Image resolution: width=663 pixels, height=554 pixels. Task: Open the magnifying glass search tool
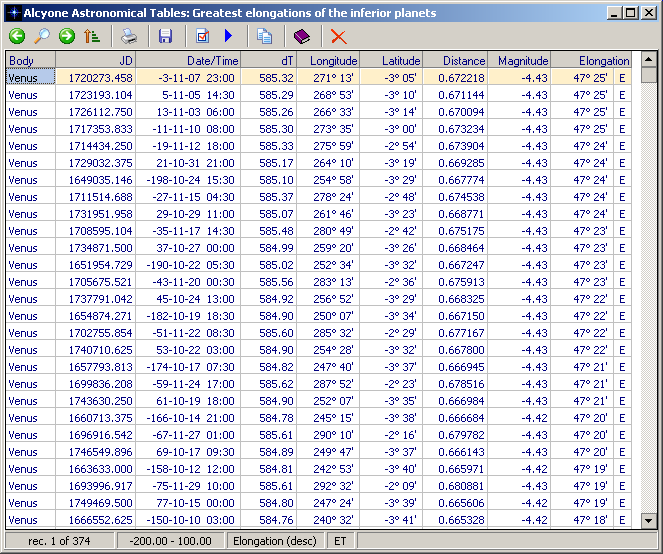tap(42, 37)
